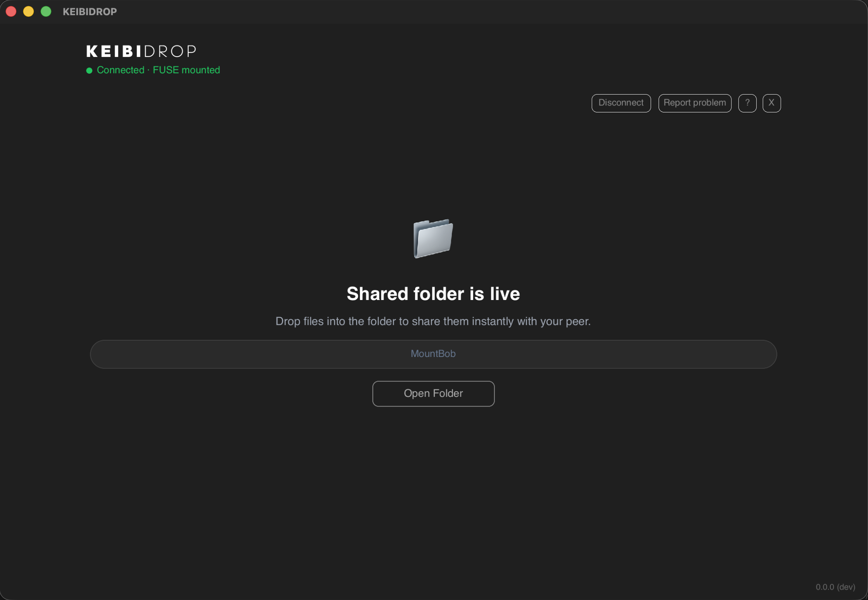Select the KEIBIDROP brand mark at top left
The height and width of the screenshot is (600, 868).
(x=141, y=51)
